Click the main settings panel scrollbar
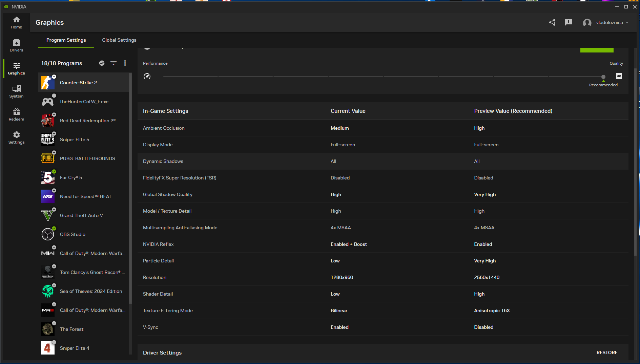Screen dimensions: 640x364 [x=635, y=163]
